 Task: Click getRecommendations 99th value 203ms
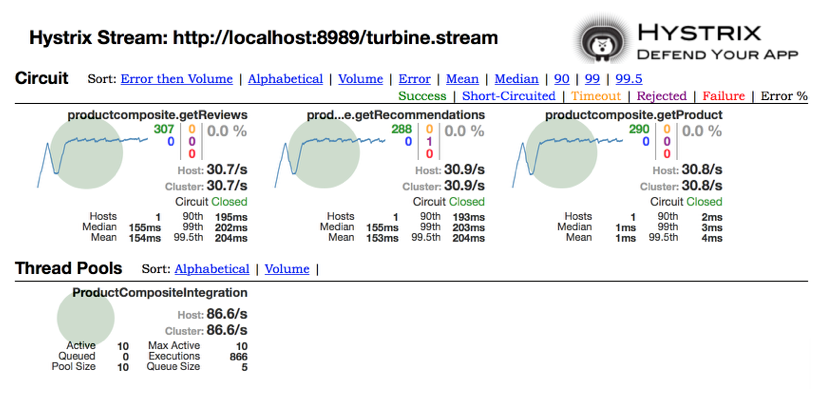tap(468, 228)
